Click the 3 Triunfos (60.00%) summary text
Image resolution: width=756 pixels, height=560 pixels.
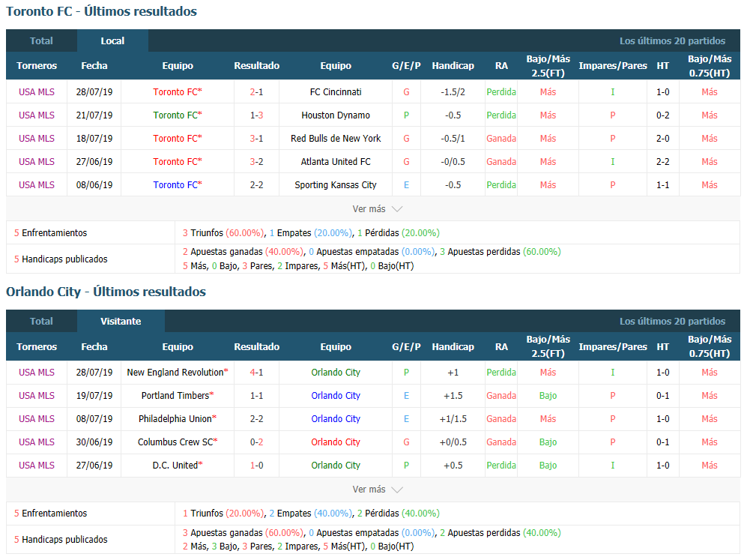point(223,233)
